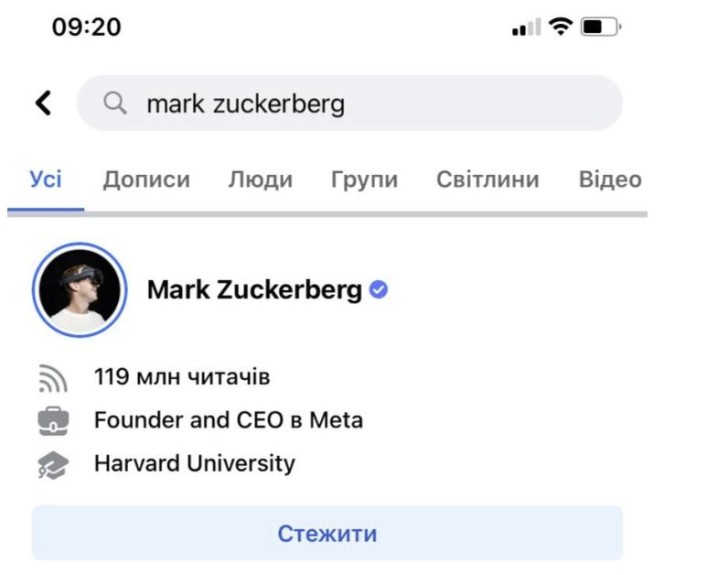Select the Усі tab
Viewport: 728px width, 575px height.
point(46,180)
